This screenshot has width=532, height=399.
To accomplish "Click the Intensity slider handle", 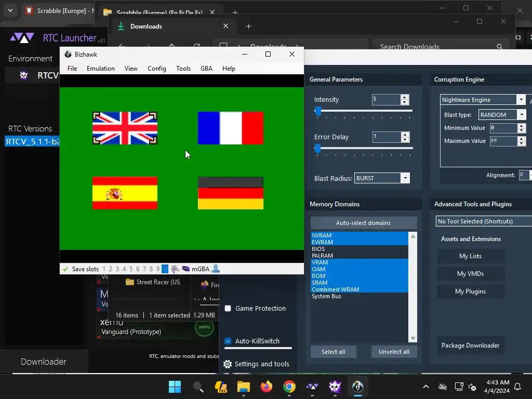I will pos(318,111).
